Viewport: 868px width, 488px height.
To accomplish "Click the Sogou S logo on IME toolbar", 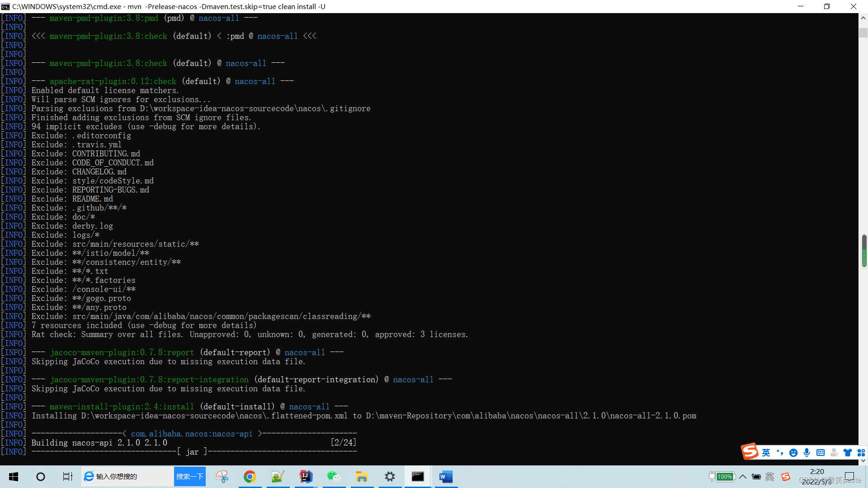I will [x=750, y=451].
